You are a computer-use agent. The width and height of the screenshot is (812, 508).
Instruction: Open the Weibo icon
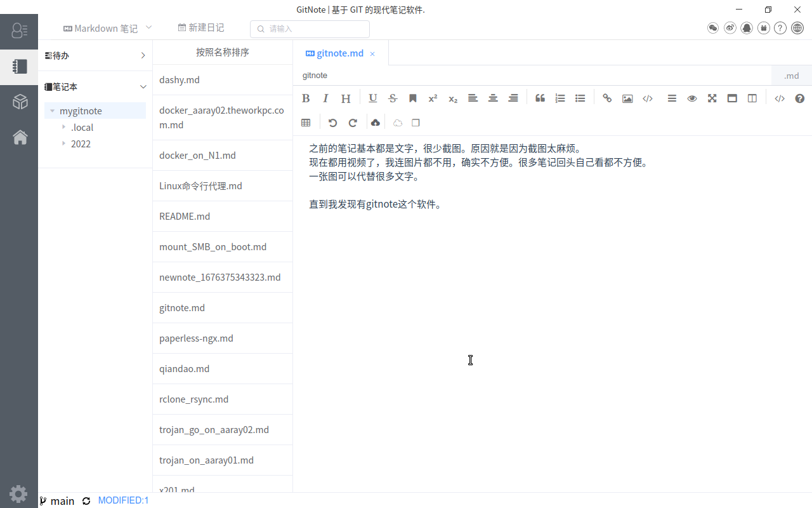point(730,28)
